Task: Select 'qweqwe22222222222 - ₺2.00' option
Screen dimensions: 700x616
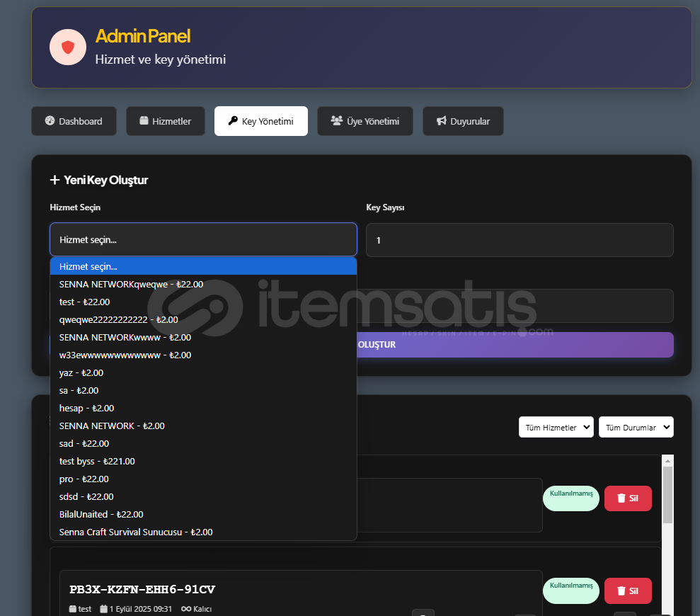Action: point(204,319)
